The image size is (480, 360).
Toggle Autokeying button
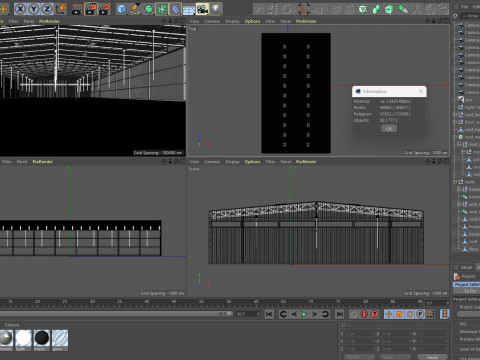click(375, 314)
